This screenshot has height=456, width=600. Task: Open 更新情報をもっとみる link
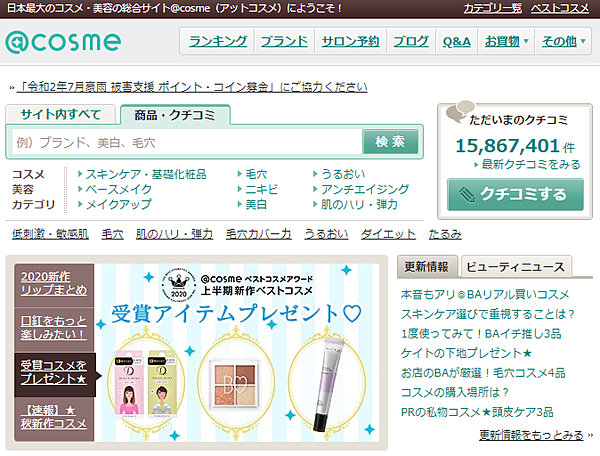tap(531, 435)
